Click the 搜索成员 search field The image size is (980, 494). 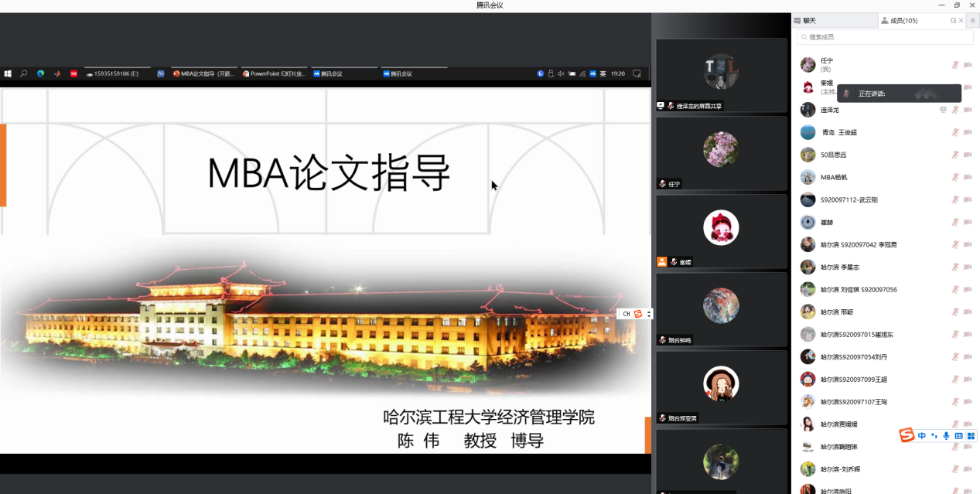click(886, 37)
